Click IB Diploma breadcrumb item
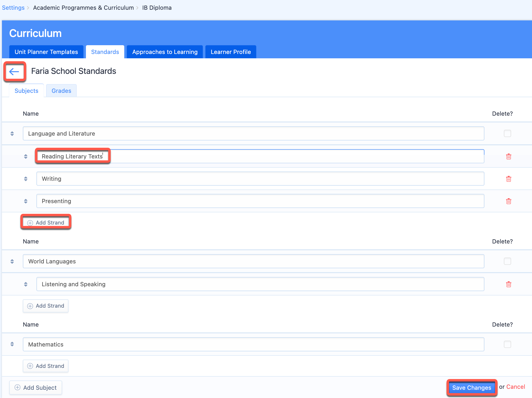The height and width of the screenshot is (398, 532). tap(157, 8)
